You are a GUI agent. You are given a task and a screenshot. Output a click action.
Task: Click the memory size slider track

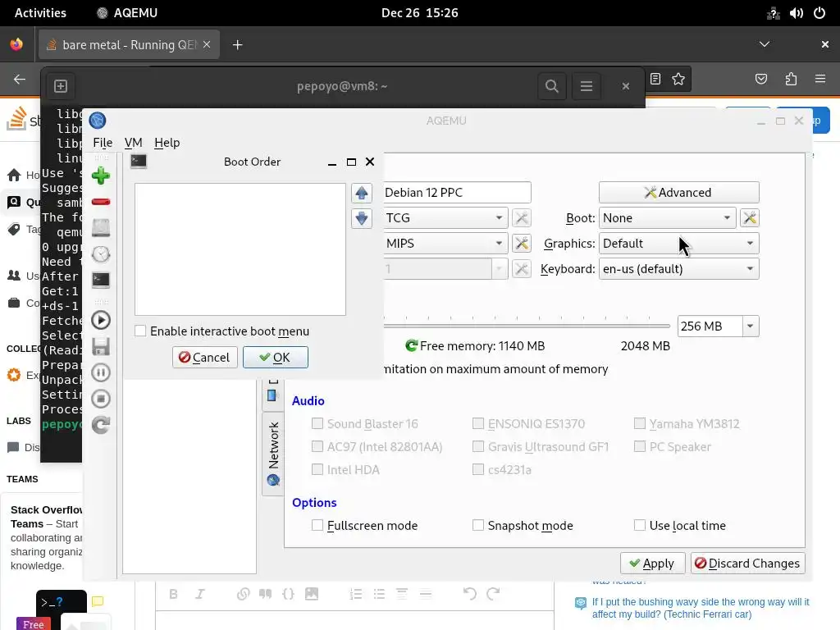527,326
